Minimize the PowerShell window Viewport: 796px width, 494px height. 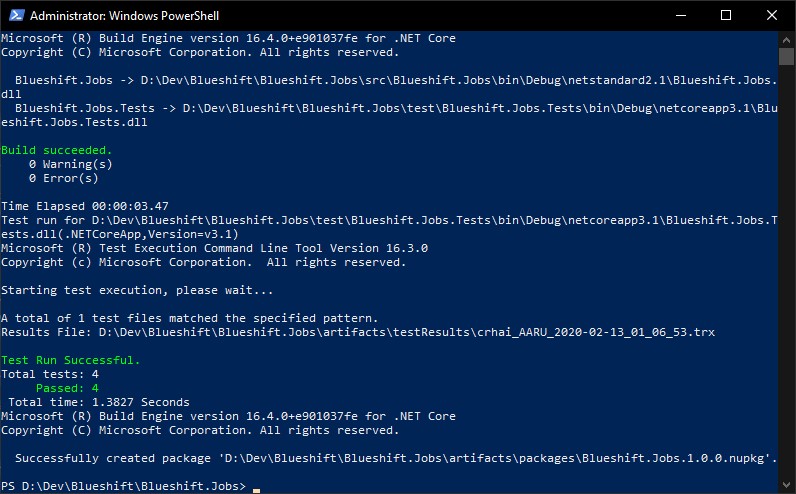pyautogui.click(x=680, y=16)
